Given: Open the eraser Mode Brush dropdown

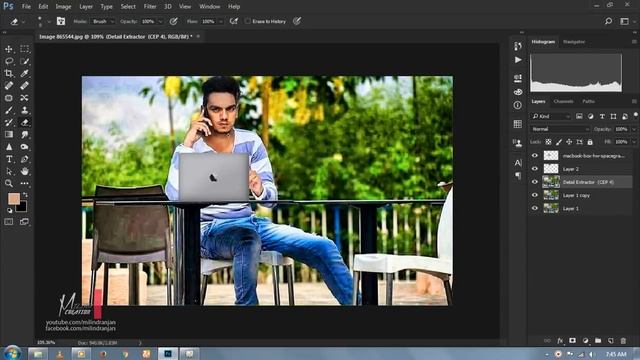Looking at the screenshot, I should [102, 21].
